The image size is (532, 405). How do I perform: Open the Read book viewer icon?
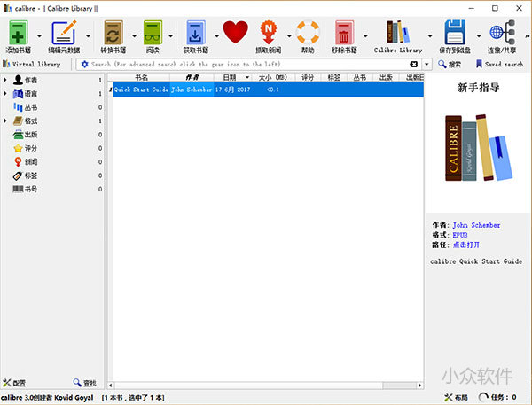[153, 32]
